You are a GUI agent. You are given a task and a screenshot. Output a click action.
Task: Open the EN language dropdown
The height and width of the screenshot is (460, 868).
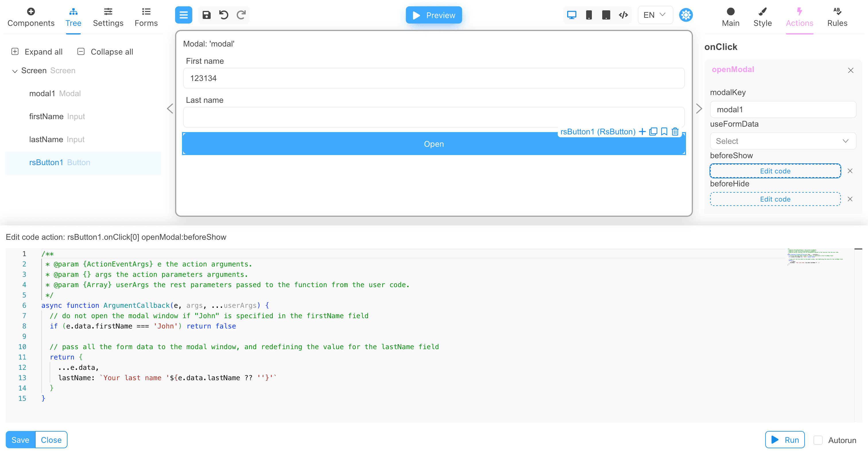[x=654, y=15]
